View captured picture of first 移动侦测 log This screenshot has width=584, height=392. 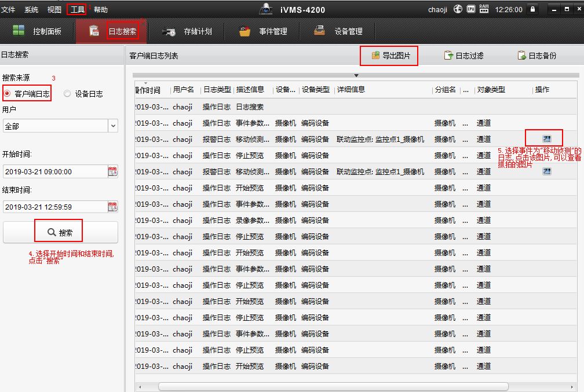coord(547,139)
